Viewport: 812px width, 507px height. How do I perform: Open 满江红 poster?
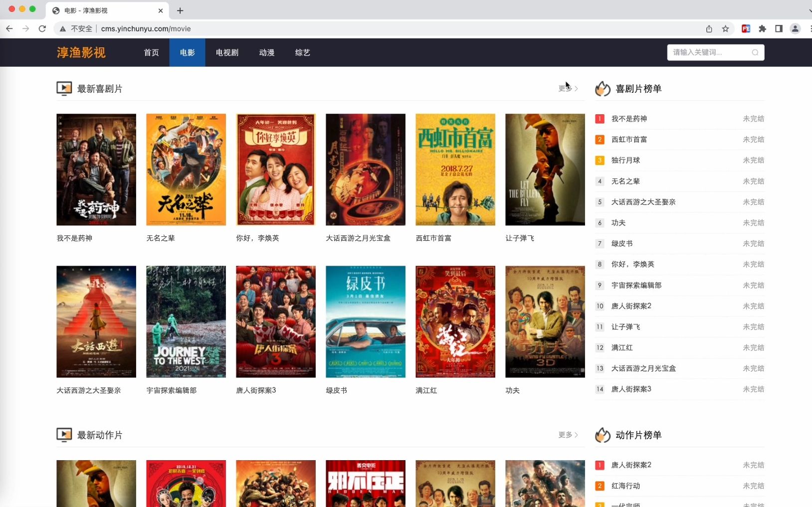455,322
